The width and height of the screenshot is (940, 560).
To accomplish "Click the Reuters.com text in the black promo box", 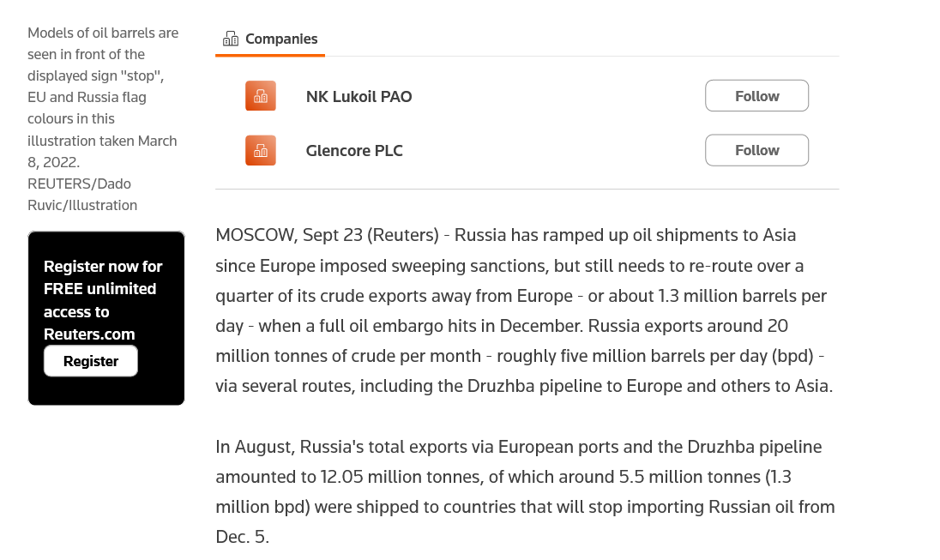I will (89, 334).
